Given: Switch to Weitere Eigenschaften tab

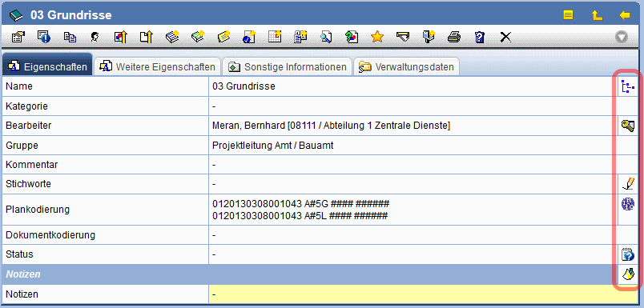Looking at the screenshot, I should click(158, 67).
